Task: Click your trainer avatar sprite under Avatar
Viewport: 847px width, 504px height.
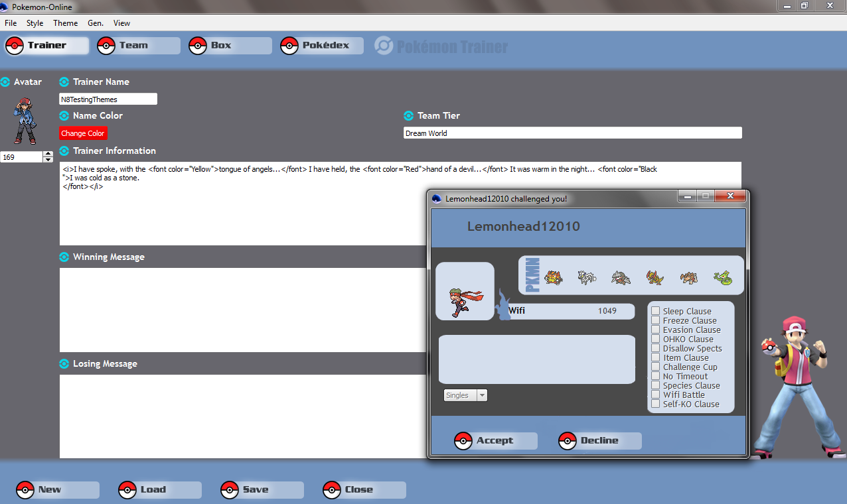Action: [x=25, y=120]
